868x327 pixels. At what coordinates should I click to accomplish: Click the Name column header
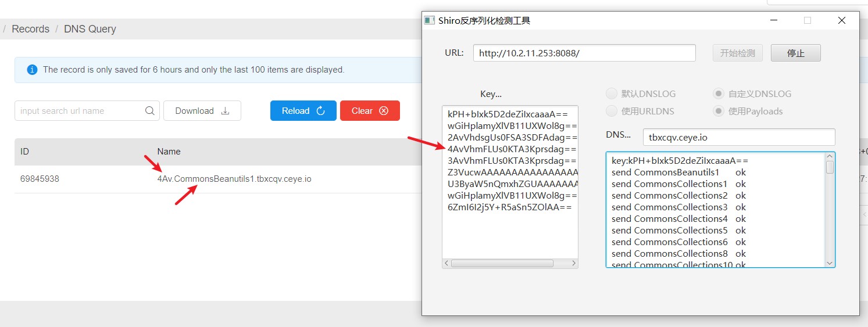[169, 152]
